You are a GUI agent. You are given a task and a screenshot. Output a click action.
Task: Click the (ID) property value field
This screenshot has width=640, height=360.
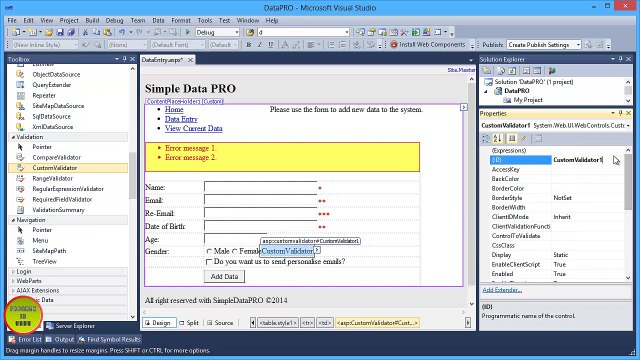588,160
